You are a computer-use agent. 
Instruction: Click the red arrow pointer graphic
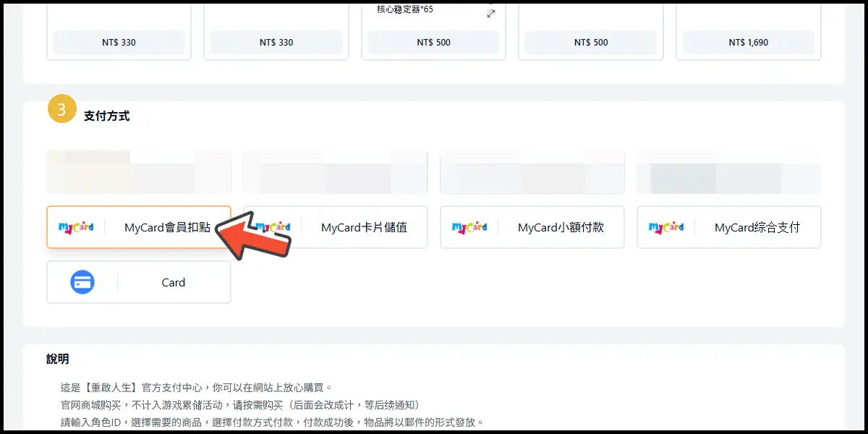click(253, 234)
